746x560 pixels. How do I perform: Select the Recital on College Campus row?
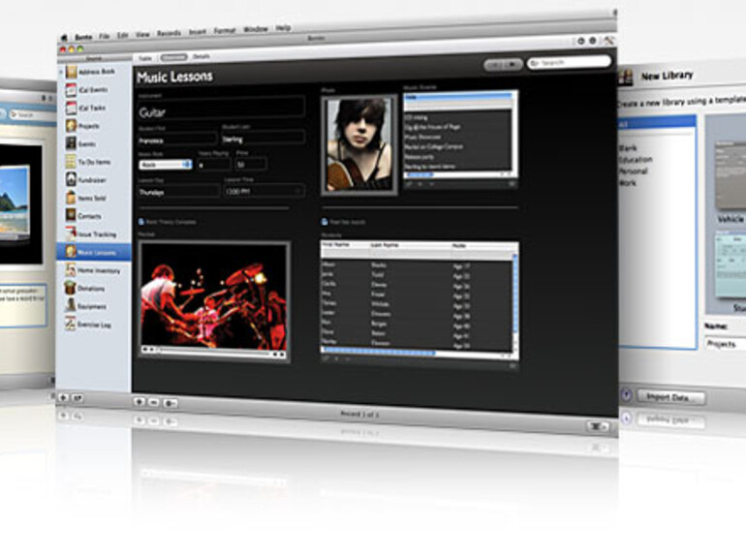pos(434,146)
